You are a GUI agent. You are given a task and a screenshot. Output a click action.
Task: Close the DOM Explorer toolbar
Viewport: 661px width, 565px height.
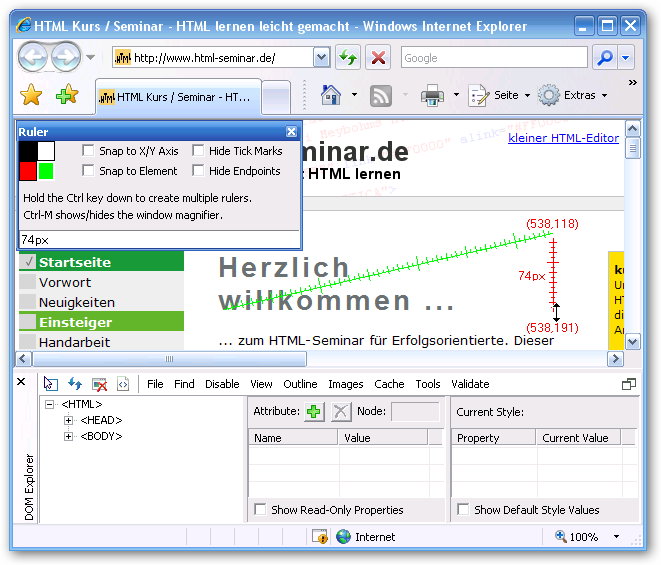click(x=21, y=382)
